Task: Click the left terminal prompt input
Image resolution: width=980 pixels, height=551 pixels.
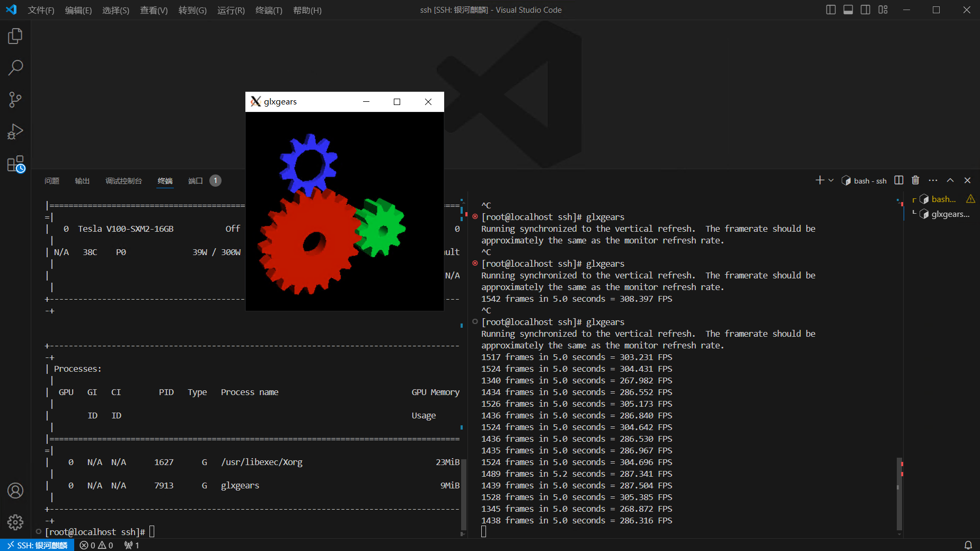Action: [152, 531]
